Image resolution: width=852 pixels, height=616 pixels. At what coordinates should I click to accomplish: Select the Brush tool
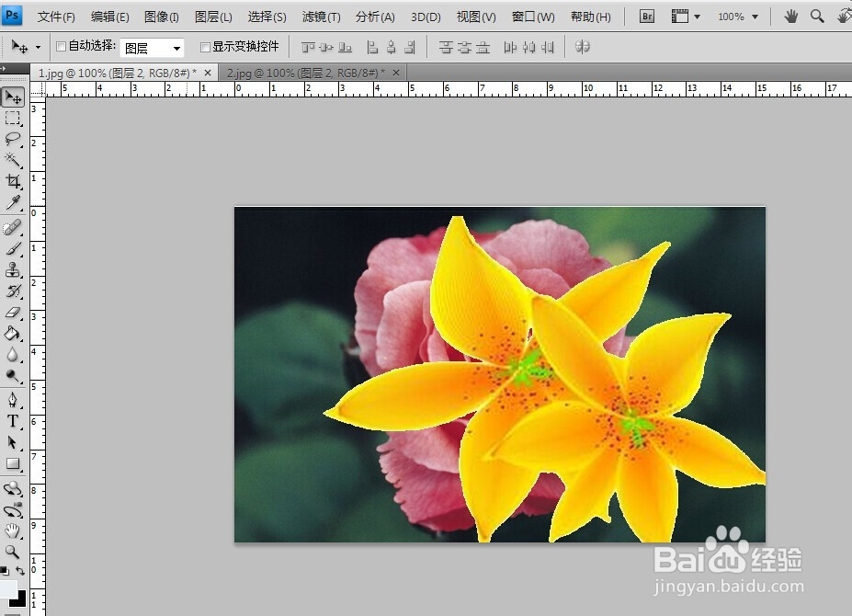13,248
